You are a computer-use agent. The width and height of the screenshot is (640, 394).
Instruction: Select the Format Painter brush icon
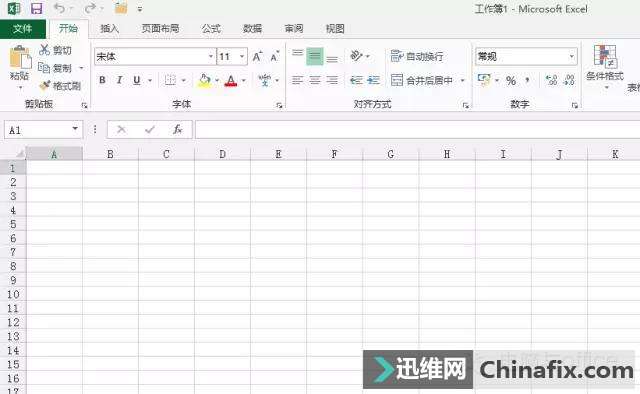coord(44,86)
